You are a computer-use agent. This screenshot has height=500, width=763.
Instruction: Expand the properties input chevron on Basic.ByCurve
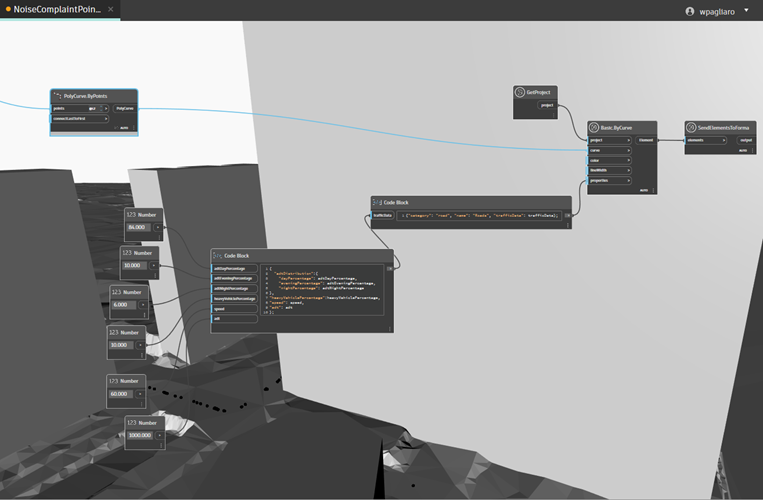coord(629,181)
